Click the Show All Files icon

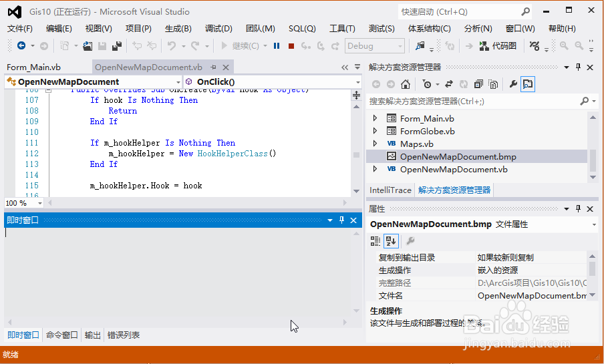click(494, 84)
